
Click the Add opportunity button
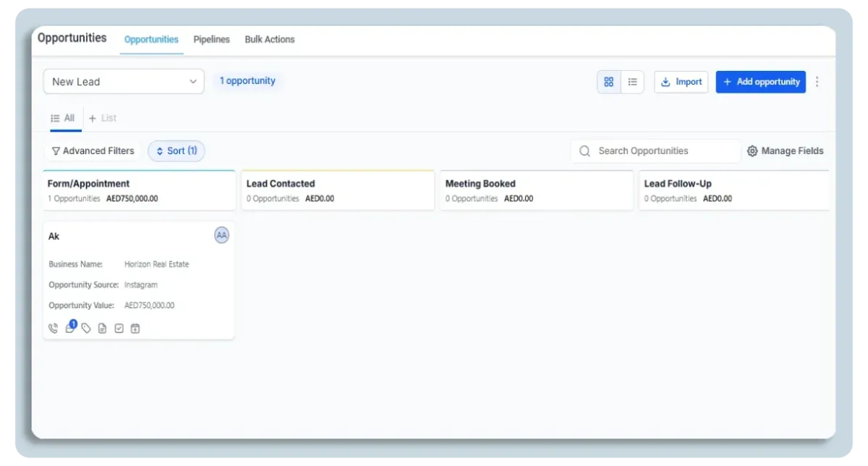(760, 82)
